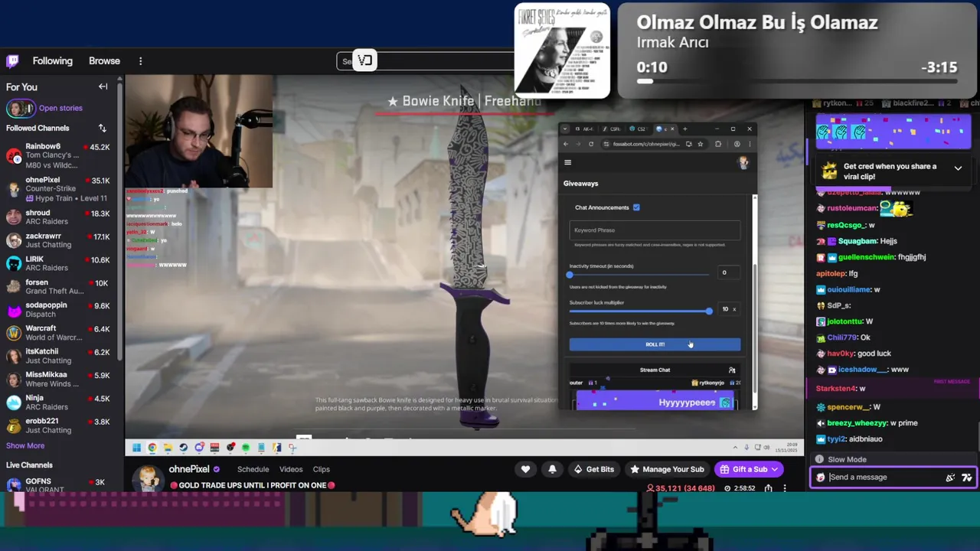Open the Twitch top-nav three-dot menu

tap(140, 61)
